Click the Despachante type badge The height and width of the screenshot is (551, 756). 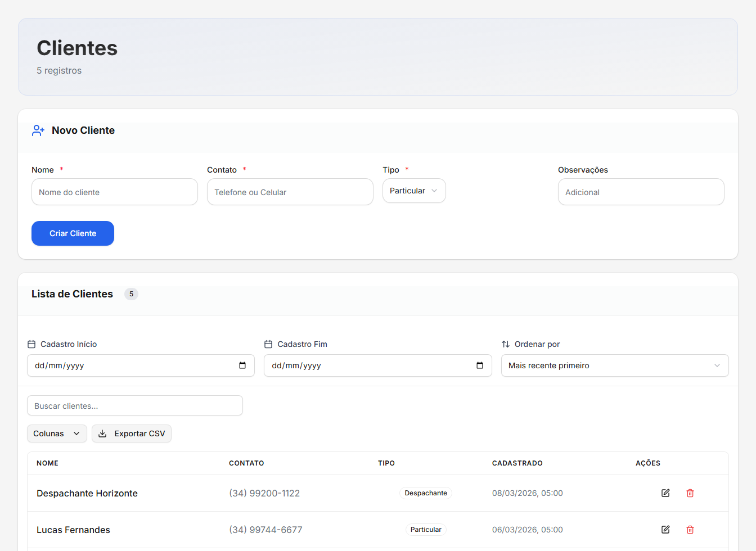tap(426, 493)
